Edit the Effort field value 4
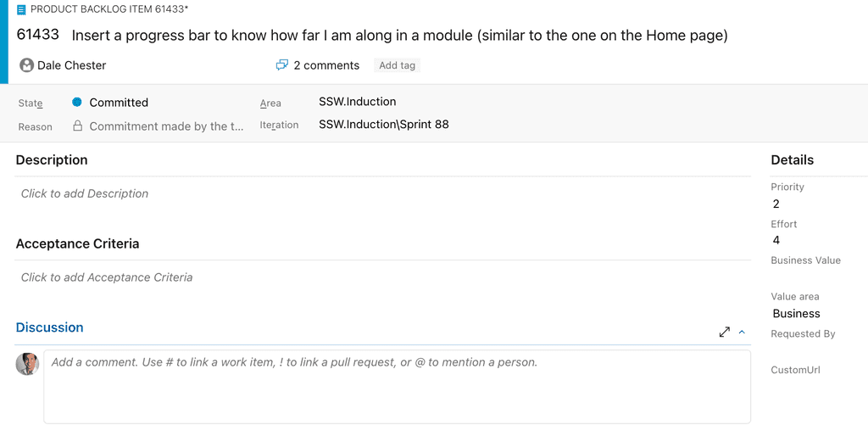Image resolution: width=868 pixels, height=425 pixels. [776, 241]
